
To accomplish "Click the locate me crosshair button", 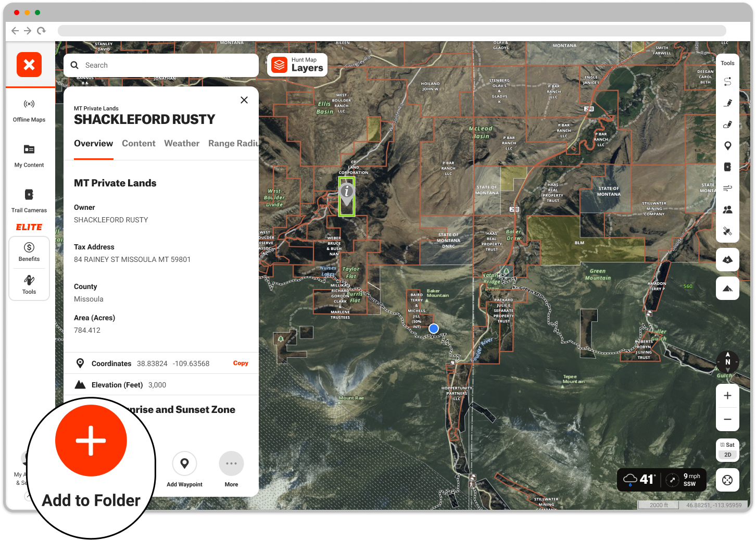I will (x=727, y=480).
